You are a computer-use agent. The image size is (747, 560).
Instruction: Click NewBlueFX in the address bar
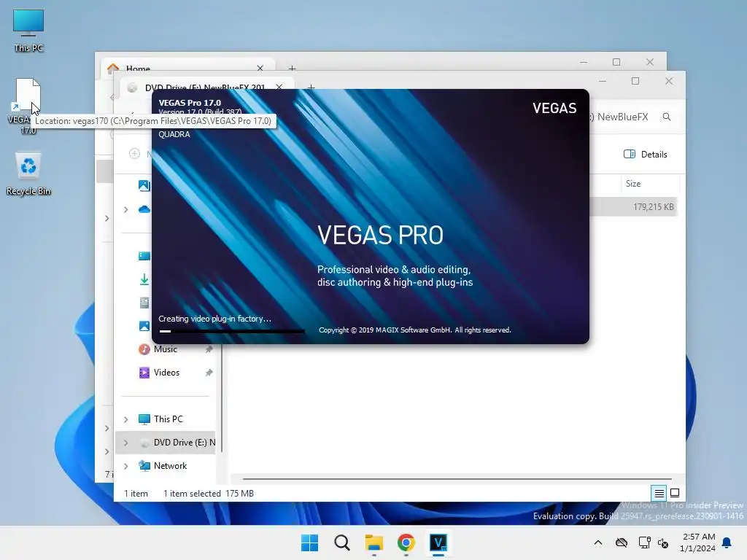[x=623, y=117]
